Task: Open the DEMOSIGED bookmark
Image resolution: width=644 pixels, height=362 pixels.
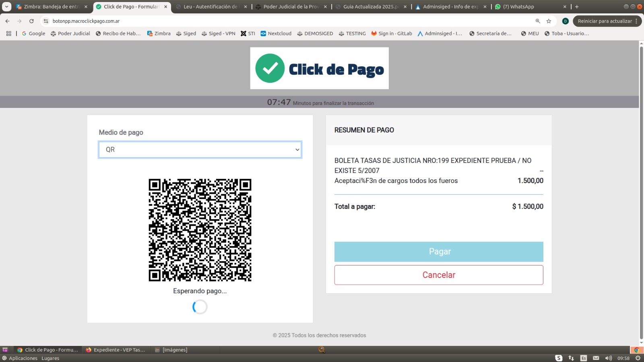Action: (x=315, y=33)
